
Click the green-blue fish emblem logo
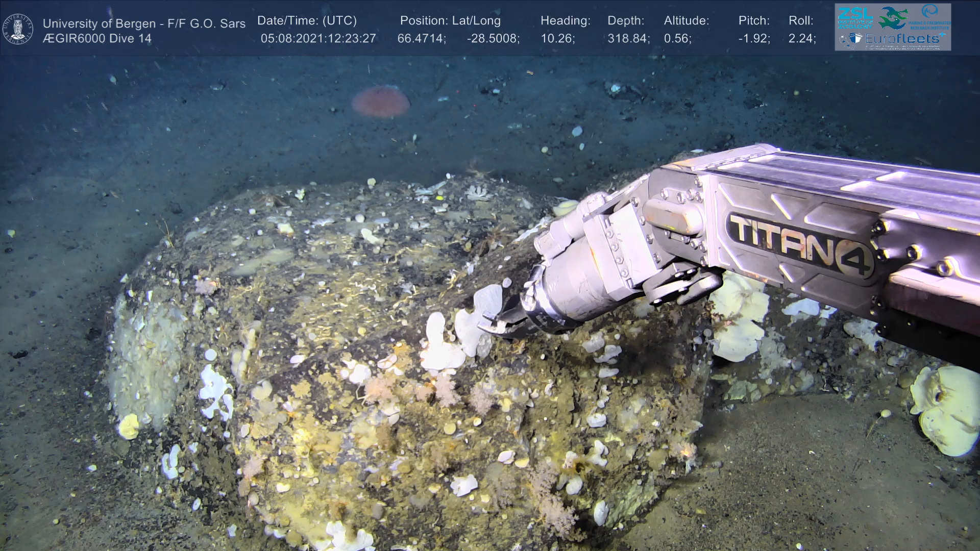893,18
